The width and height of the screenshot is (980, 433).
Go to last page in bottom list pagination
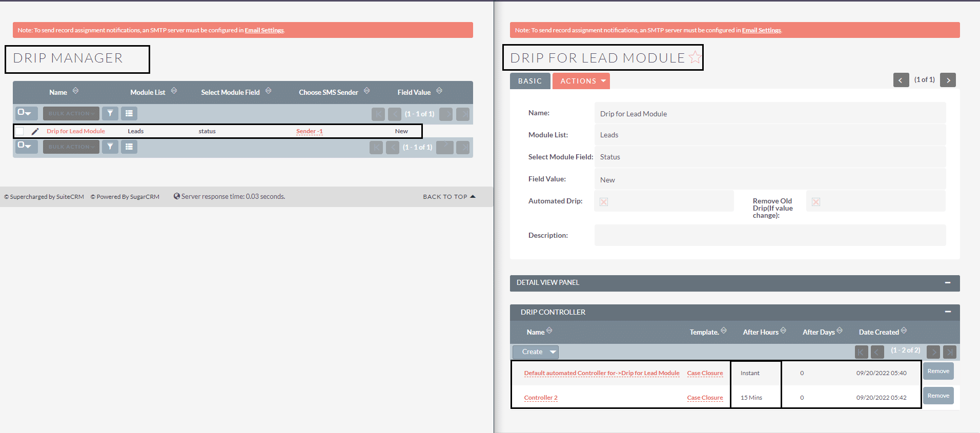(463, 148)
